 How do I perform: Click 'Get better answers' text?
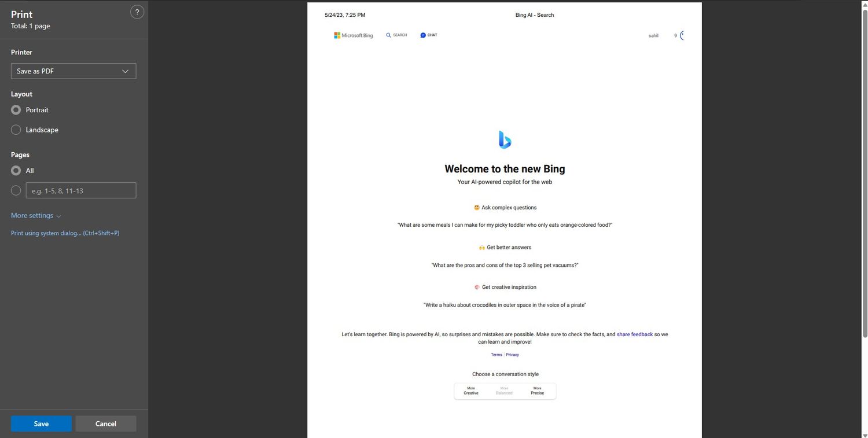(509, 248)
